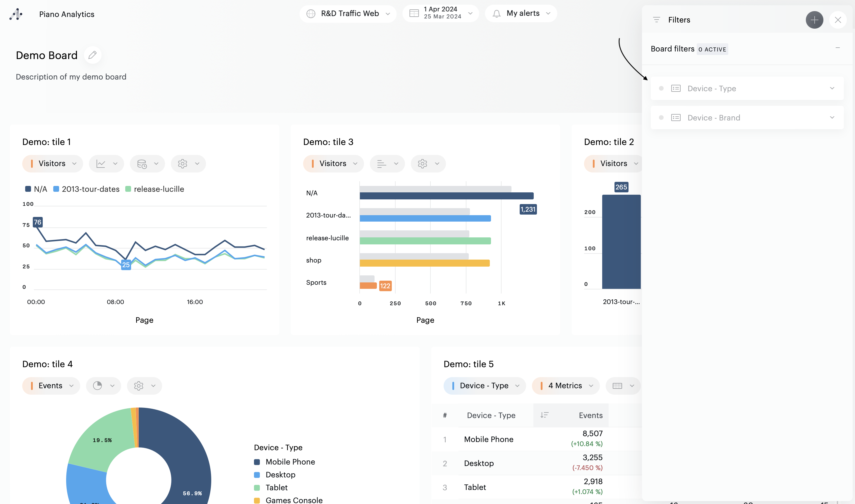Open the bar chart type selector in tile 3

coord(387,164)
